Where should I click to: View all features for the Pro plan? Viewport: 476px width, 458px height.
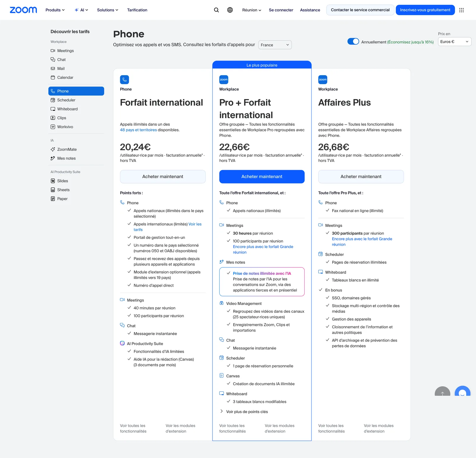(232, 429)
